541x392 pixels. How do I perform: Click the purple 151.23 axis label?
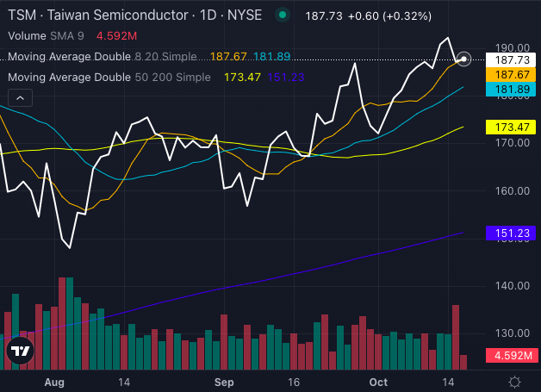[x=513, y=233]
